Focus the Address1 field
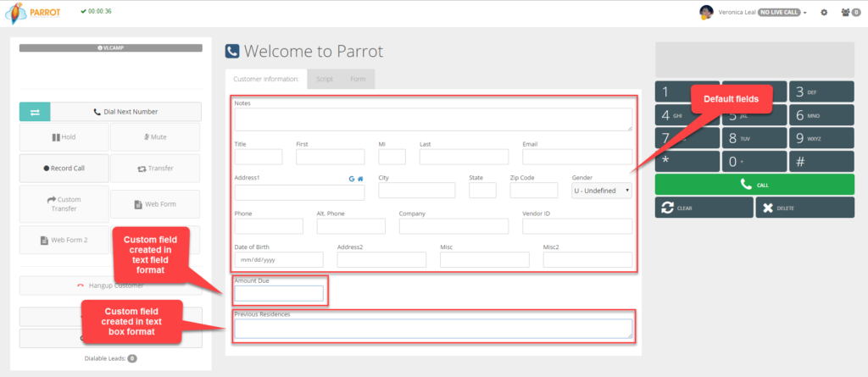 [299, 192]
